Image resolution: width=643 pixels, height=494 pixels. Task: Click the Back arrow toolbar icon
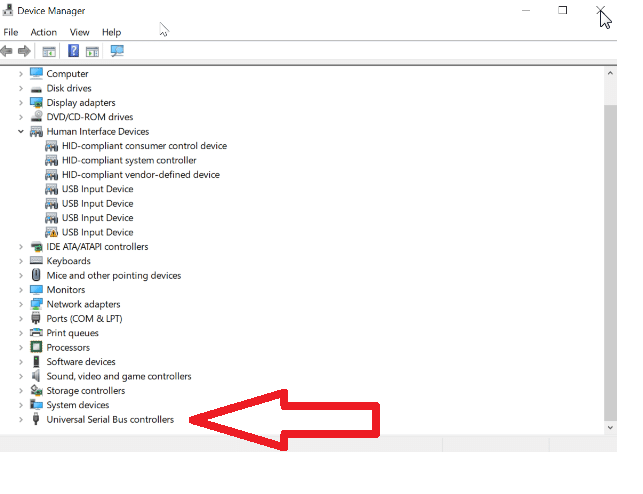click(x=8, y=51)
